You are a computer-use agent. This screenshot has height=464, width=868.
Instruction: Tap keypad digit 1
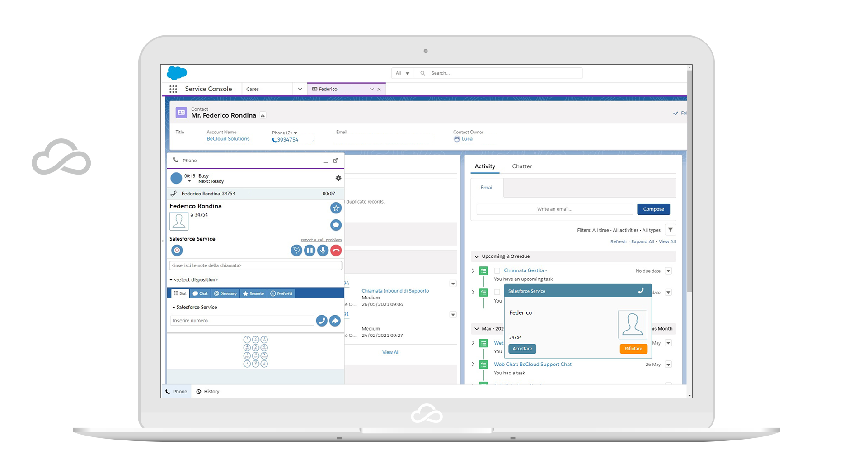(247, 339)
